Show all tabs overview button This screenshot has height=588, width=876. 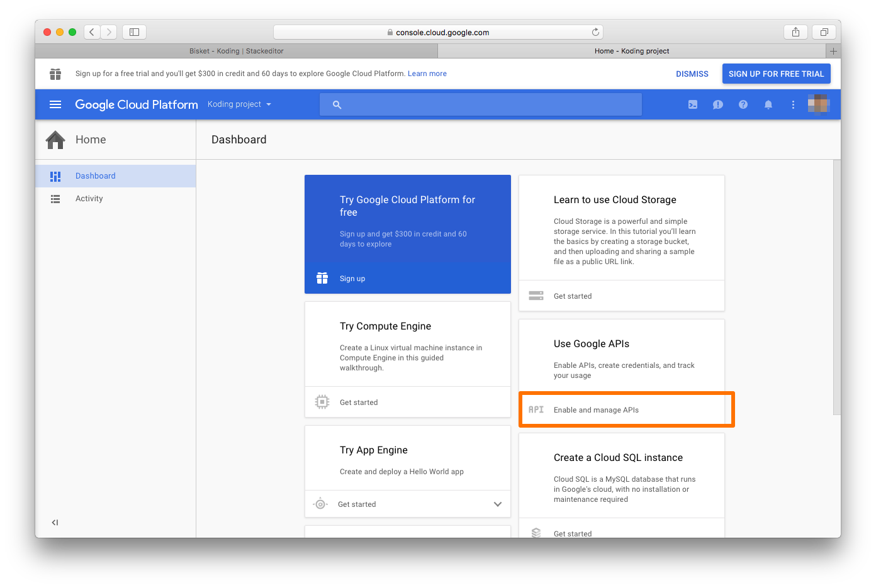(x=824, y=32)
